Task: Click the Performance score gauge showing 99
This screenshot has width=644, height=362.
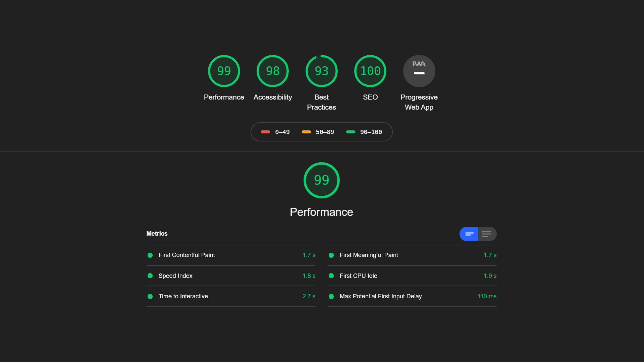Action: (224, 71)
